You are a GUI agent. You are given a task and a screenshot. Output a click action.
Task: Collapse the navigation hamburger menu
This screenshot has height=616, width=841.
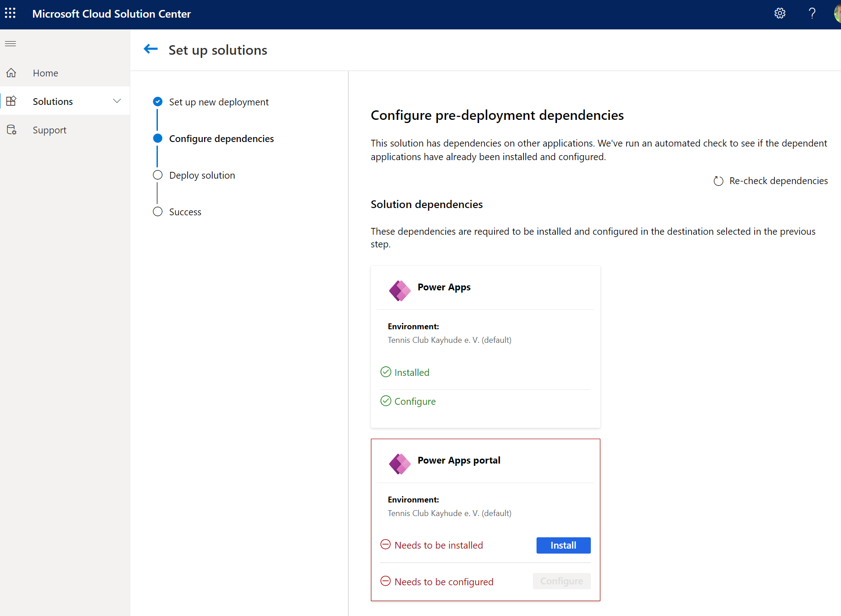pos(10,43)
